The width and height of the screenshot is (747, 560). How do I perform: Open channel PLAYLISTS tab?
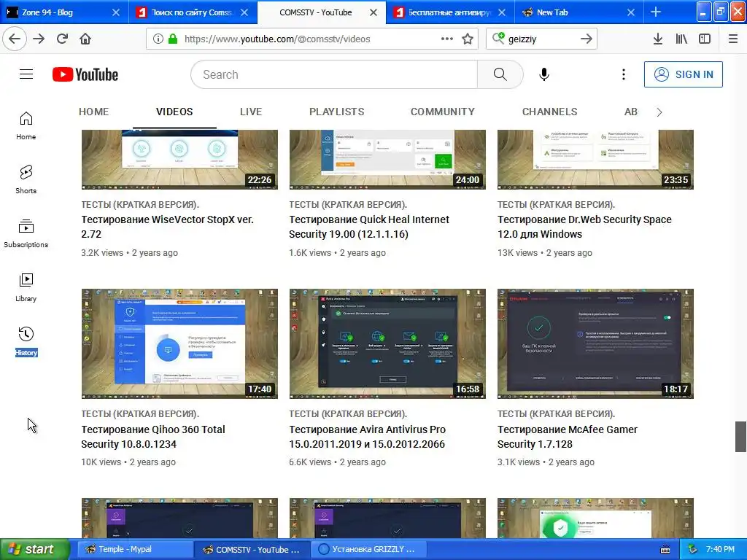pyautogui.click(x=337, y=112)
